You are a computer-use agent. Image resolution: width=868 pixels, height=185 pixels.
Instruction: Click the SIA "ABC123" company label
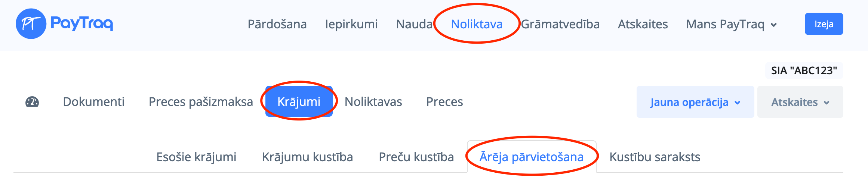tap(804, 70)
